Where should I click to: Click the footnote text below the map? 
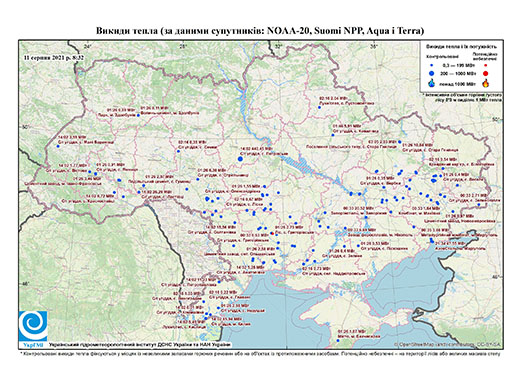[x=260, y=353]
